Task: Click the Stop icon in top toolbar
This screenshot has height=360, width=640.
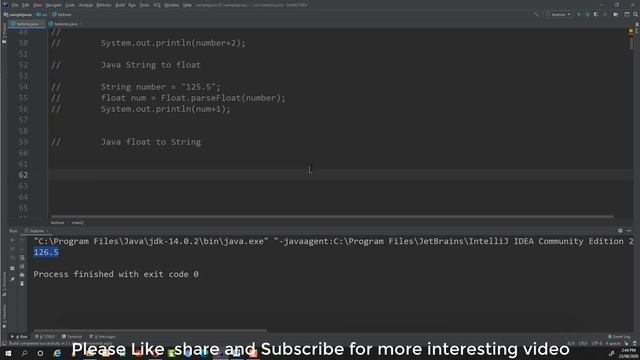Action: [605, 14]
